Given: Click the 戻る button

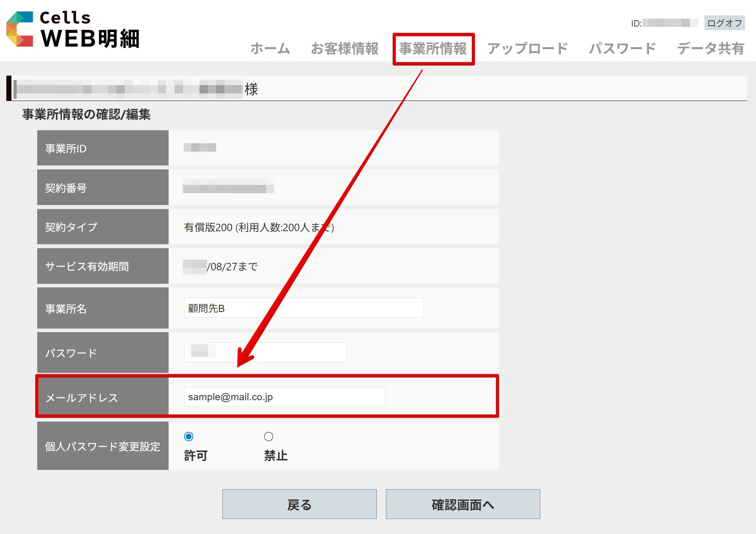Looking at the screenshot, I should click(299, 504).
